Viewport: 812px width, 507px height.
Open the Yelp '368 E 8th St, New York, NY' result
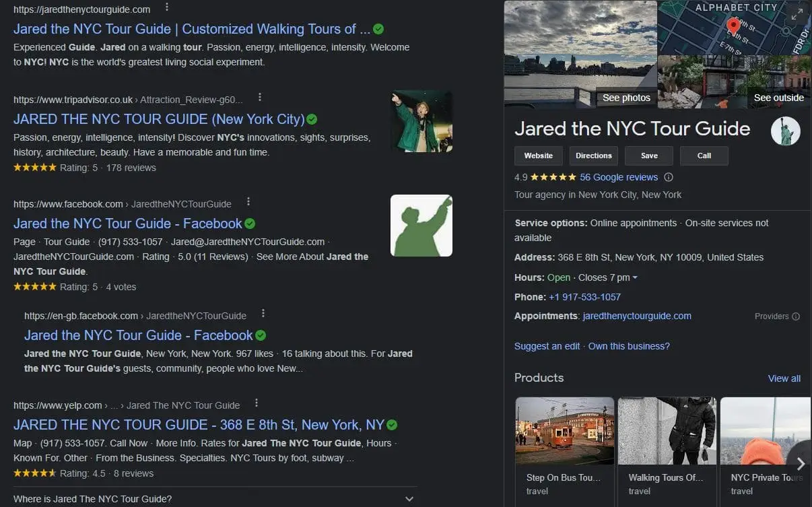199,425
